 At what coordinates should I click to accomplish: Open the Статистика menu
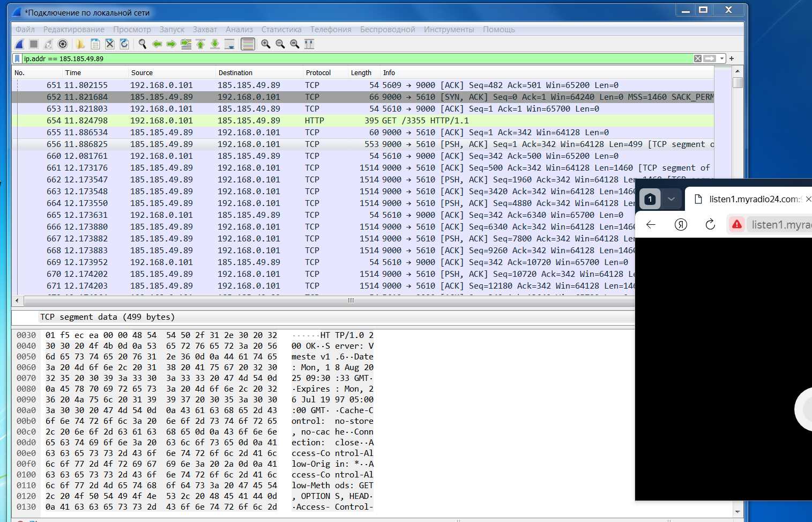click(x=281, y=30)
